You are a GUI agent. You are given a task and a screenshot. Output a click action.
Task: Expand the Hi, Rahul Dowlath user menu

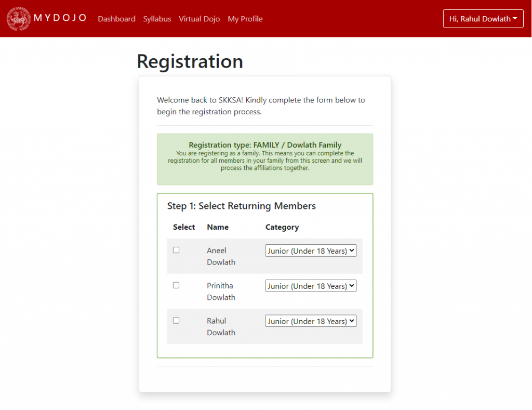[x=483, y=19]
